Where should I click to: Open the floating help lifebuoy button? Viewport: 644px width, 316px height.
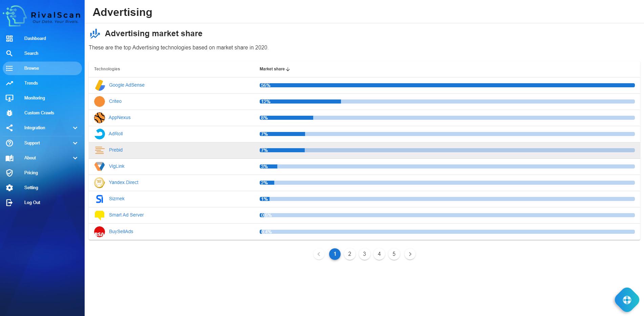click(627, 300)
